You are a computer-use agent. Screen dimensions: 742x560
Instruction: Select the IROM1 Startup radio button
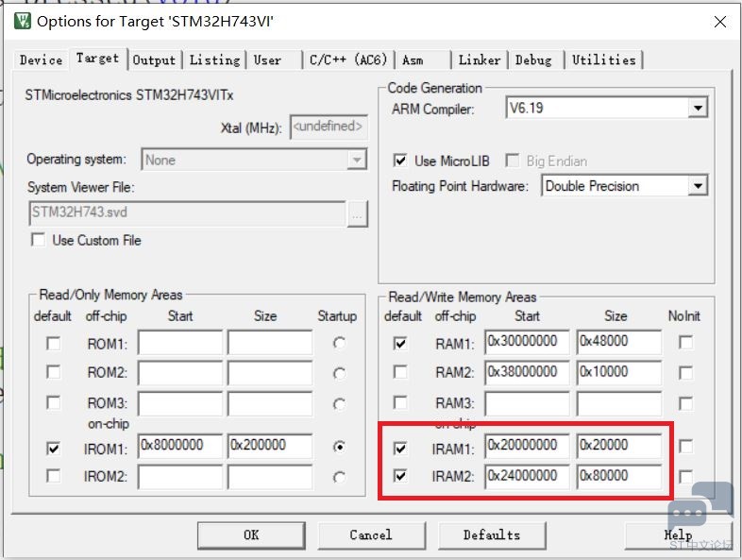pos(339,447)
